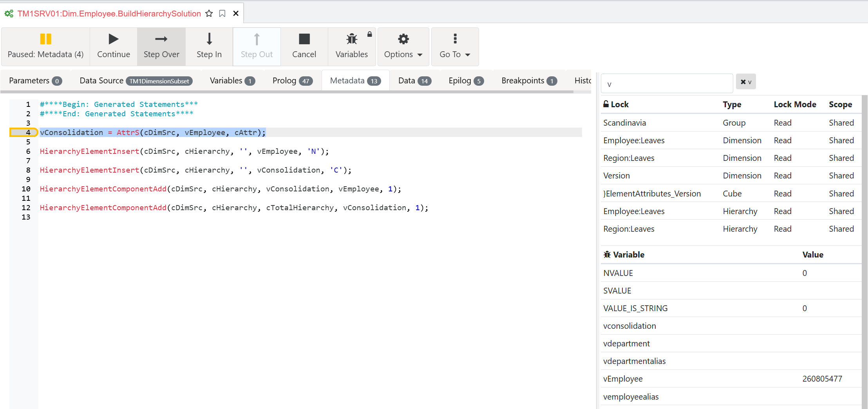Switch to the Parameters tab
Screen dimensions: 868x409
pos(35,81)
